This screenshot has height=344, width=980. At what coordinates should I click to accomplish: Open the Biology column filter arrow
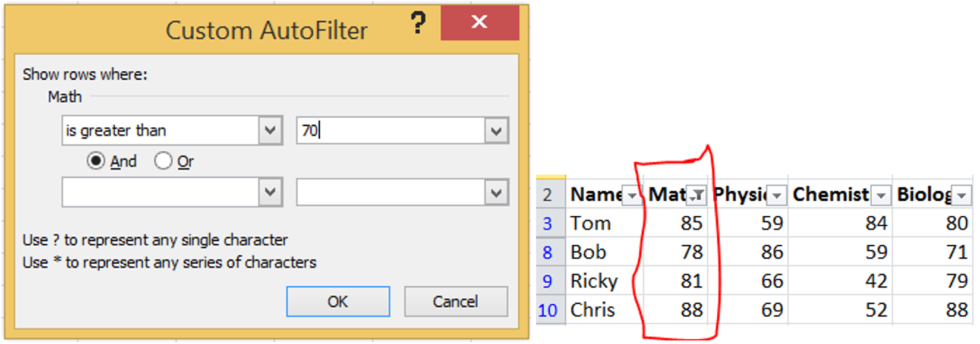[961, 195]
